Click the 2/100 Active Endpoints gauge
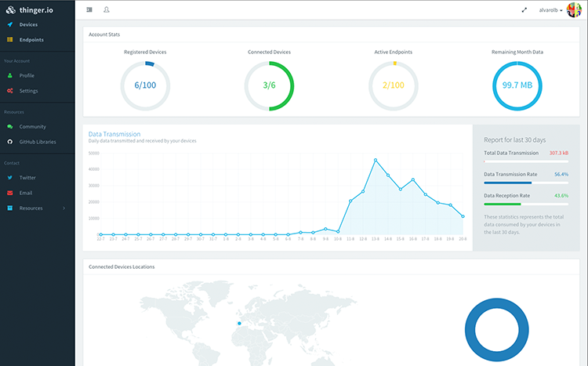This screenshot has height=366, width=588. (x=394, y=86)
